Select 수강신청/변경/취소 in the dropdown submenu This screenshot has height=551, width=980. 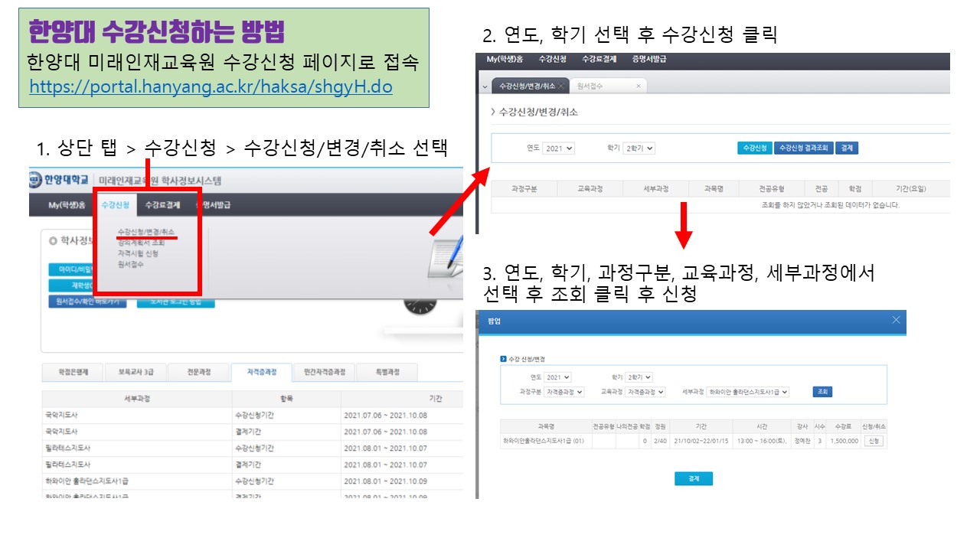(x=146, y=231)
